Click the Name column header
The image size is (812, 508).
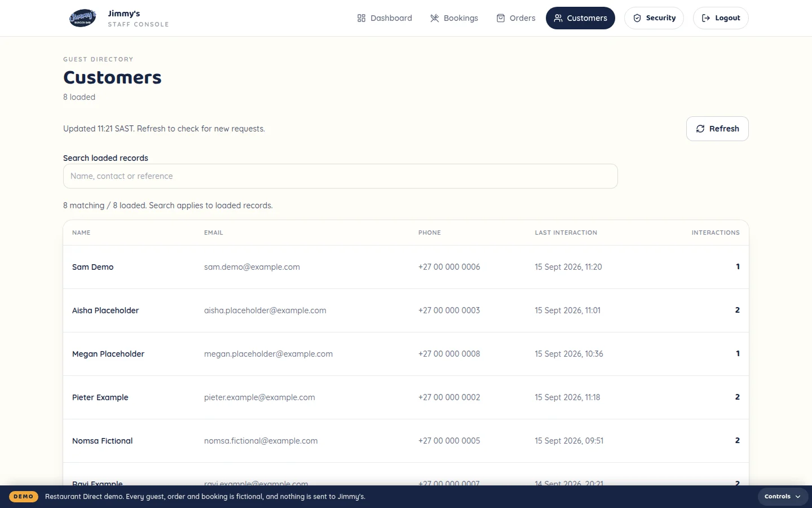click(x=81, y=233)
